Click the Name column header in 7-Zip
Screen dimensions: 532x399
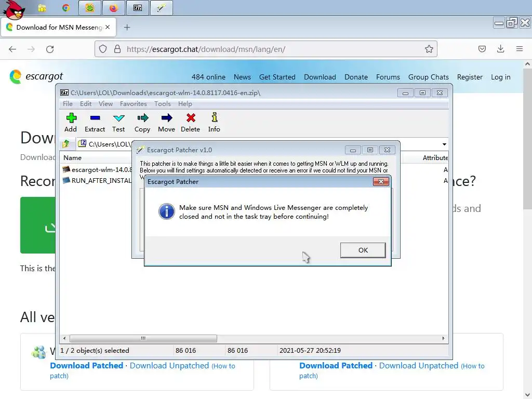click(x=72, y=158)
